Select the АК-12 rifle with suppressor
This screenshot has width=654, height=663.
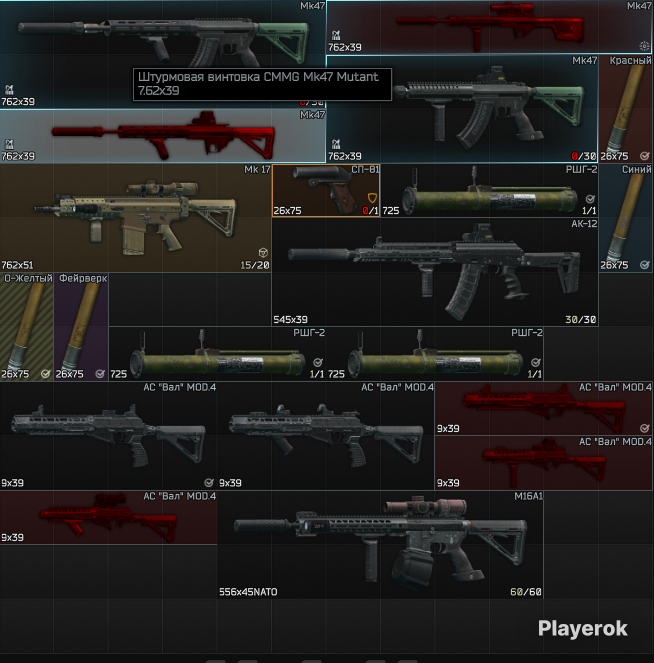pos(435,272)
